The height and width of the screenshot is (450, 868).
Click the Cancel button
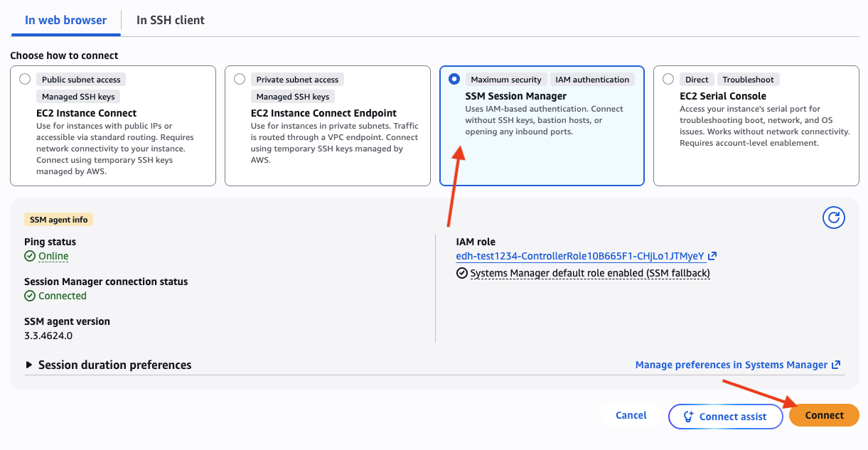631,415
